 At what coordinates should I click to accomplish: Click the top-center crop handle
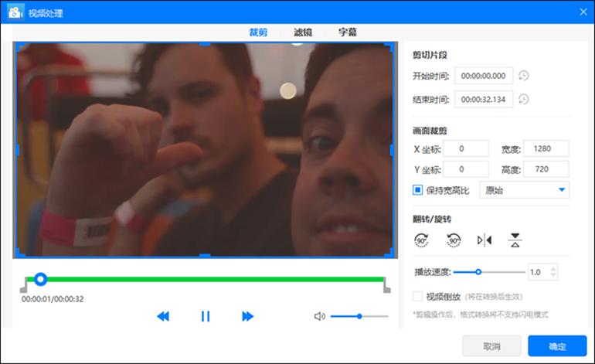point(205,44)
